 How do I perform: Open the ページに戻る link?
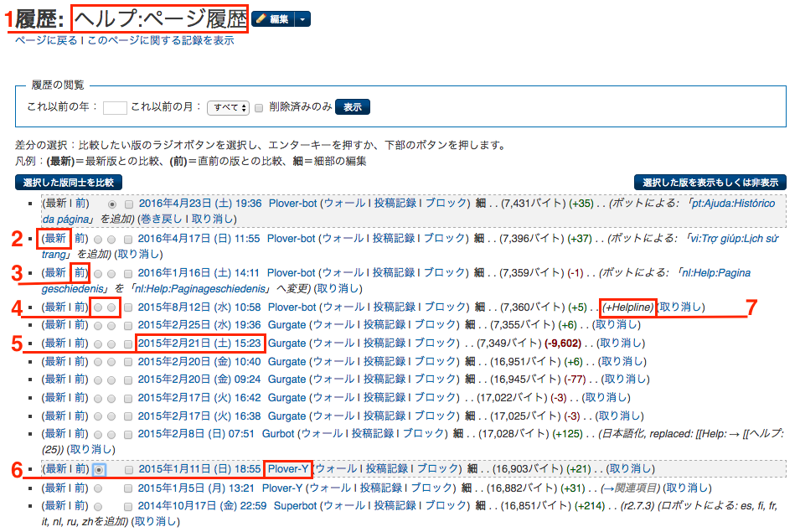coord(46,40)
